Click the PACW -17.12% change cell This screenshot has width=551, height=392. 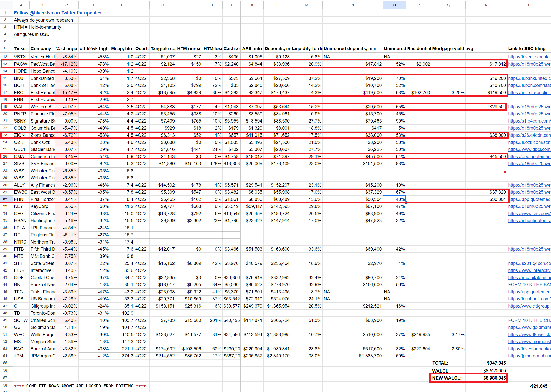67,64
